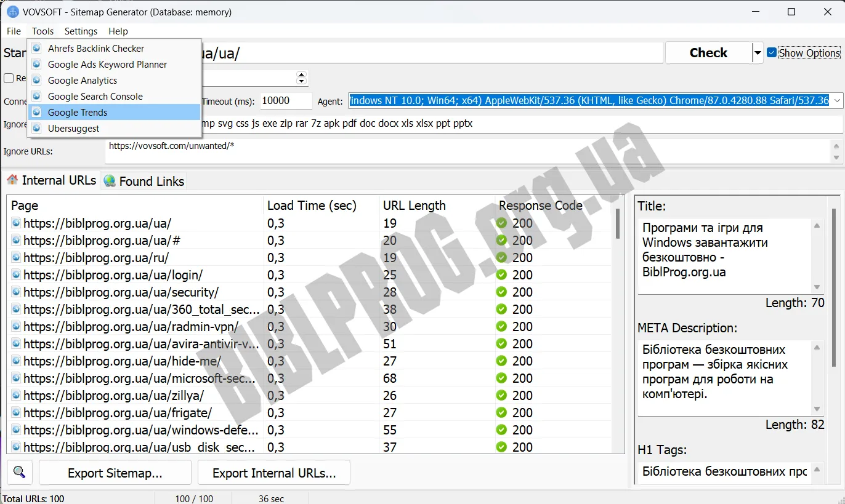This screenshot has width=845, height=504.
Task: Click the Ubersuggest menu item icon
Action: point(37,128)
